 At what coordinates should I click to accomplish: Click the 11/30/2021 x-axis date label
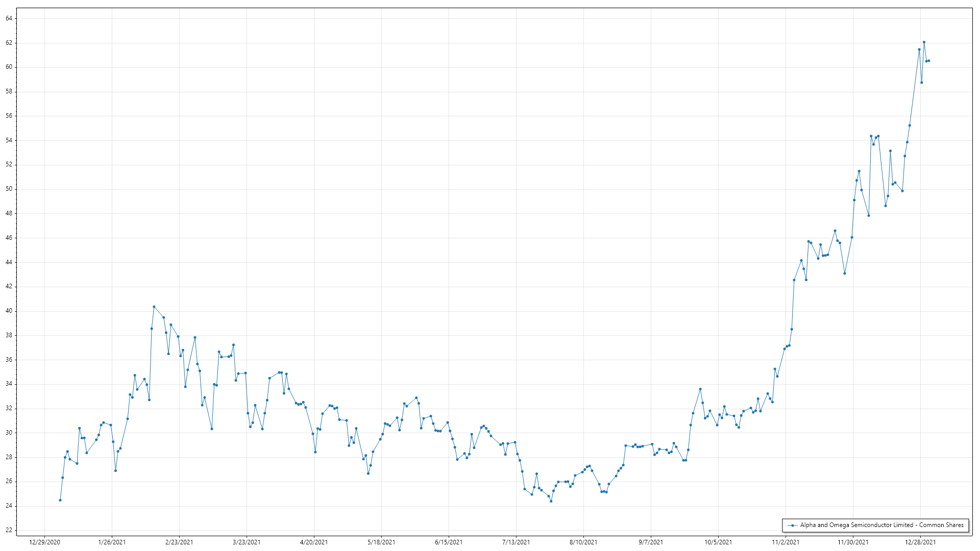coord(853,542)
